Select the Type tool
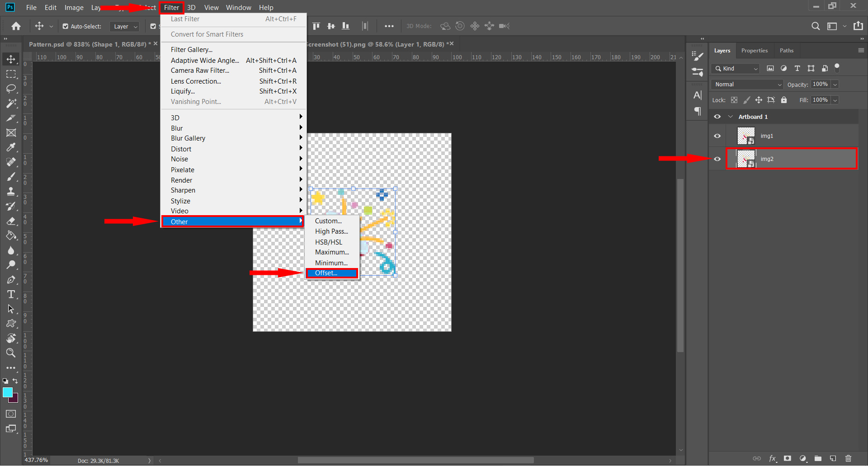Viewport: 868px width, 466px height. (x=11, y=295)
